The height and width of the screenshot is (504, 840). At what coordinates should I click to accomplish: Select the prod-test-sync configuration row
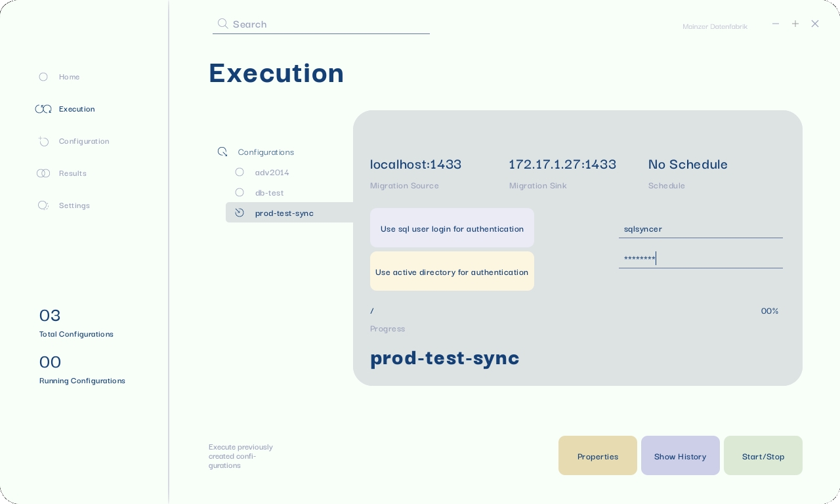289,213
